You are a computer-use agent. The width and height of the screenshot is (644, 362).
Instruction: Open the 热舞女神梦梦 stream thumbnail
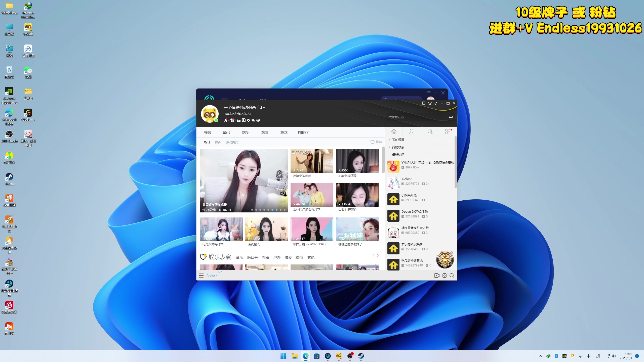point(312,161)
